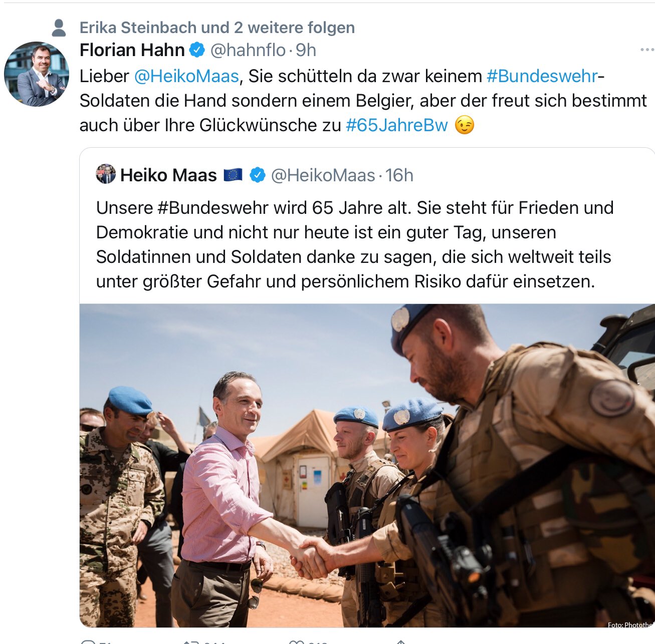Click Florian Hahn's blue verified badge
The height and width of the screenshot is (644, 655).
197,50
